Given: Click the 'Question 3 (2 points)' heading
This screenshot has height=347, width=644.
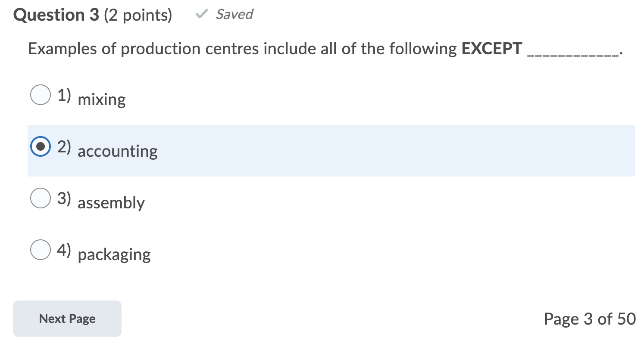Looking at the screenshot, I should (93, 15).
